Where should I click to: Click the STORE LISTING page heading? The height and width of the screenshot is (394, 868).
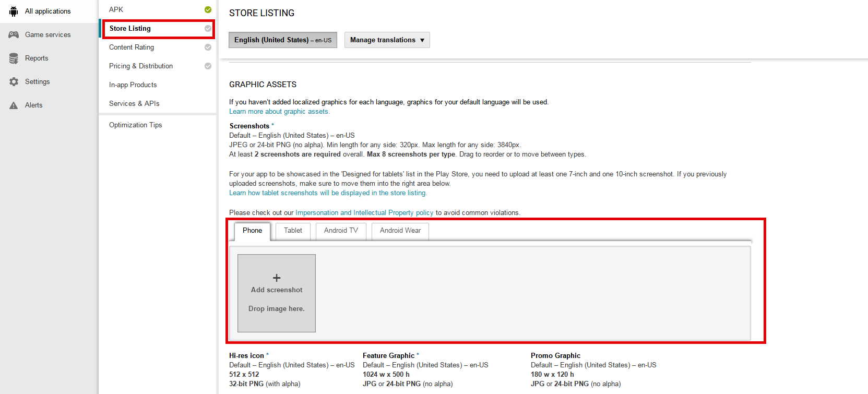tap(261, 13)
